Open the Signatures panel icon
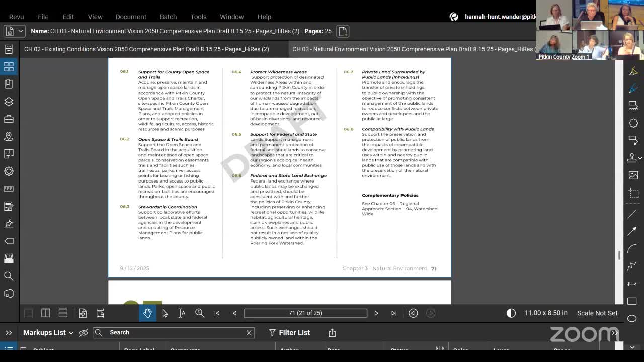The width and height of the screenshot is (644, 362). [9, 223]
